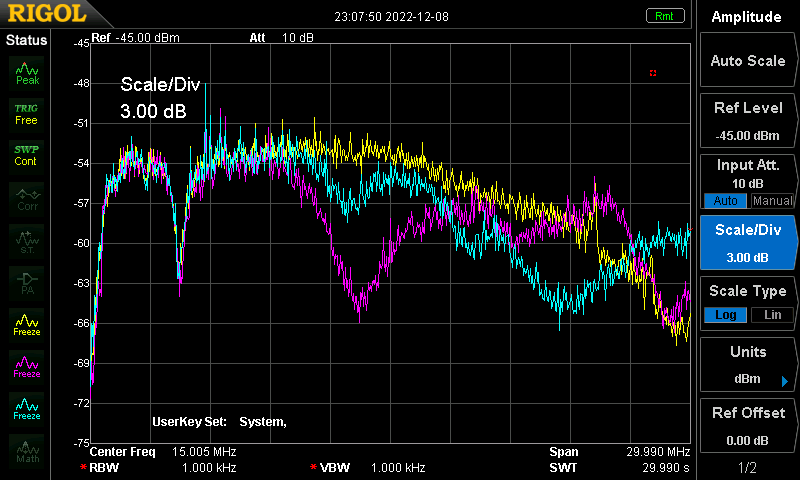Click the 1/2 menu page indicator
800x480 pixels.
coord(747,467)
